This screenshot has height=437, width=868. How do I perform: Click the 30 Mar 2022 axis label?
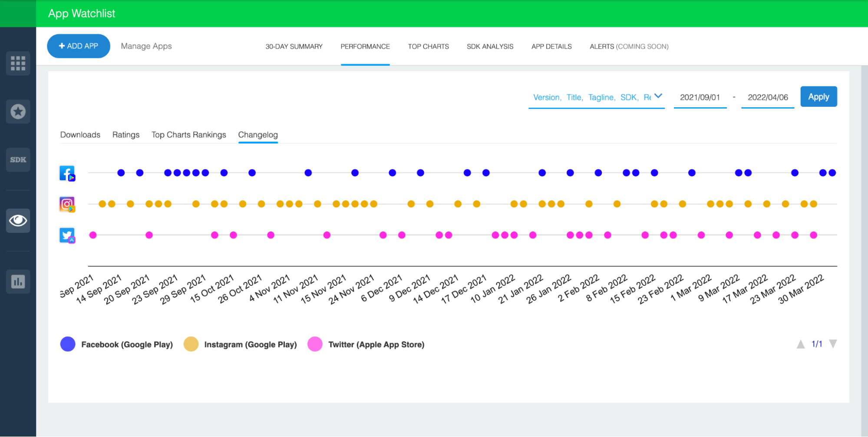(801, 288)
